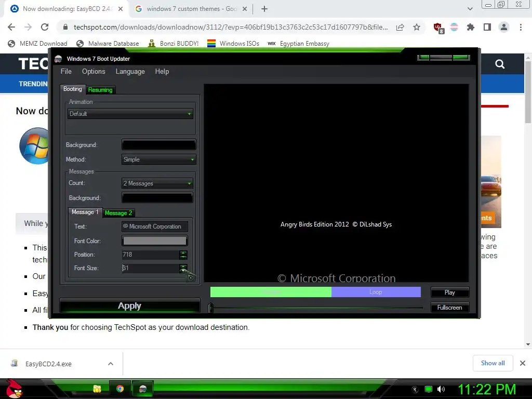
Task: Reload the TechSpot page
Action: pos(45,27)
